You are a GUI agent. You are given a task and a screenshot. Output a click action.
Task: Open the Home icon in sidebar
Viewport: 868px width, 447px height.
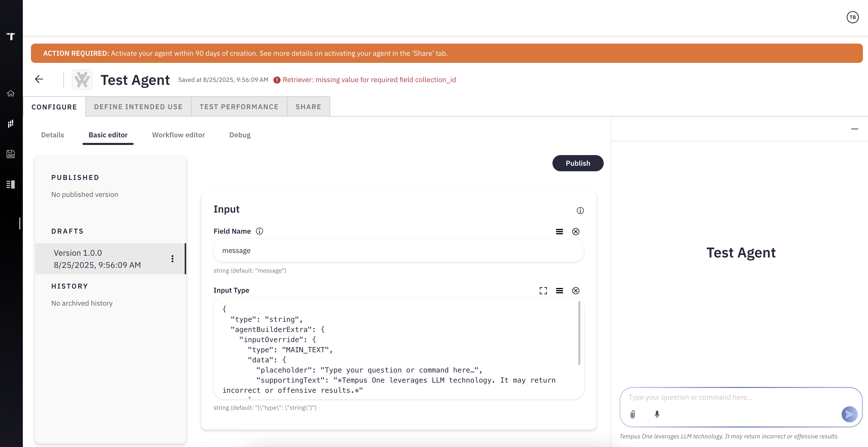coord(11,93)
